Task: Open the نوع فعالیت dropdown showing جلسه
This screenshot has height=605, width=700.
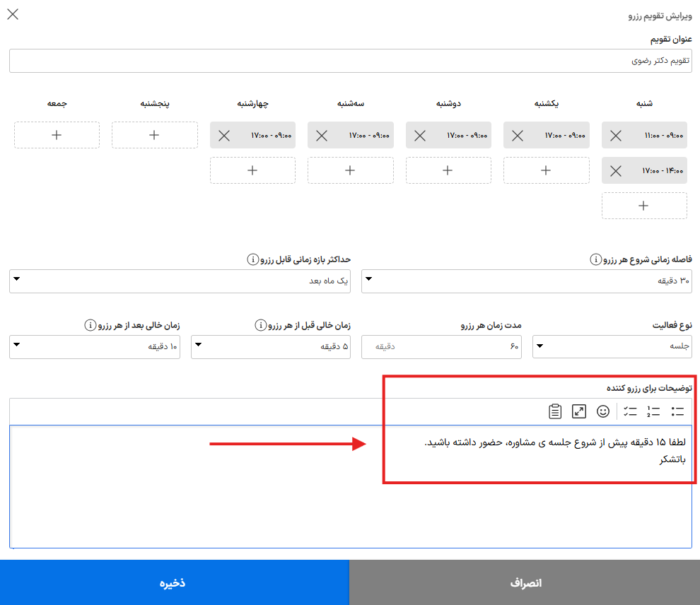Action: pos(612,346)
